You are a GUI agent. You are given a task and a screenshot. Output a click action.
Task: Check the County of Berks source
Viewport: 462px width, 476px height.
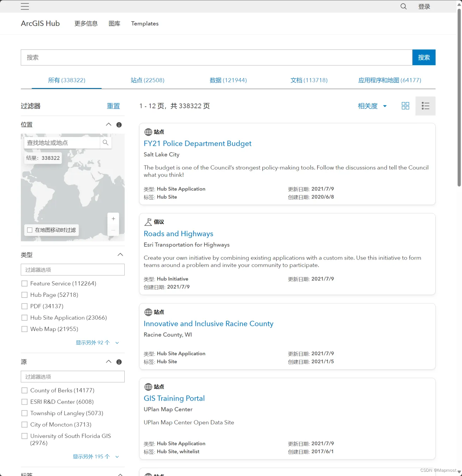click(24, 390)
